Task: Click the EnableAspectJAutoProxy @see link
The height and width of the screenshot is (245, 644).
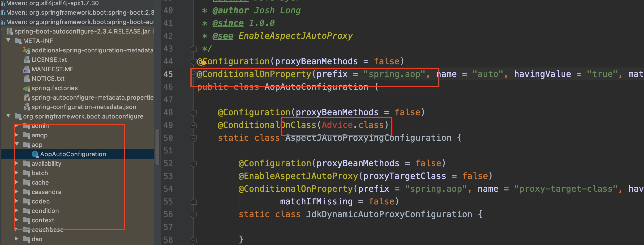Action: click(x=295, y=35)
